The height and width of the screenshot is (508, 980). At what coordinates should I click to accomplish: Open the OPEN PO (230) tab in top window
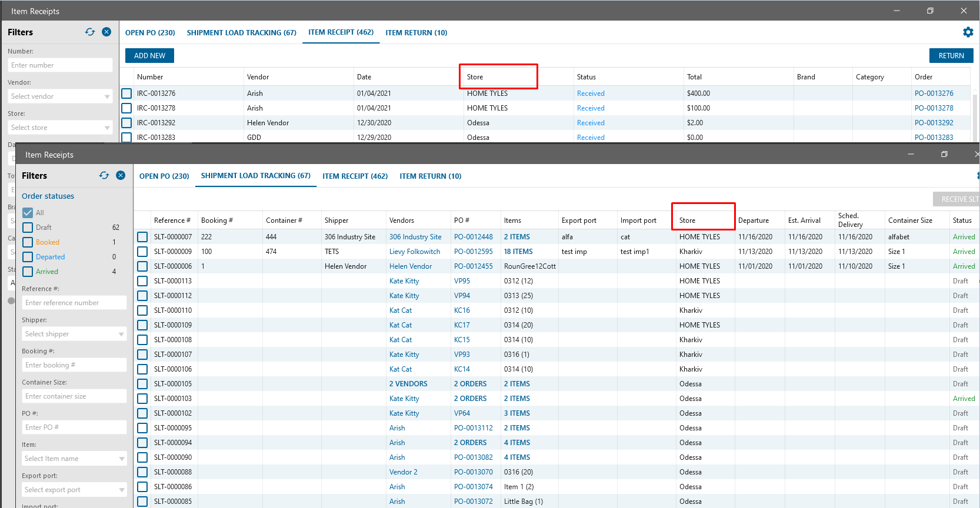pyautogui.click(x=150, y=33)
